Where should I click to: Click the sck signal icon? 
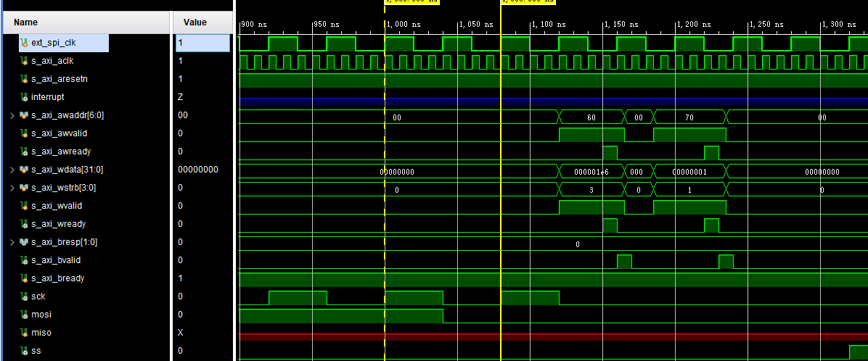tap(24, 297)
